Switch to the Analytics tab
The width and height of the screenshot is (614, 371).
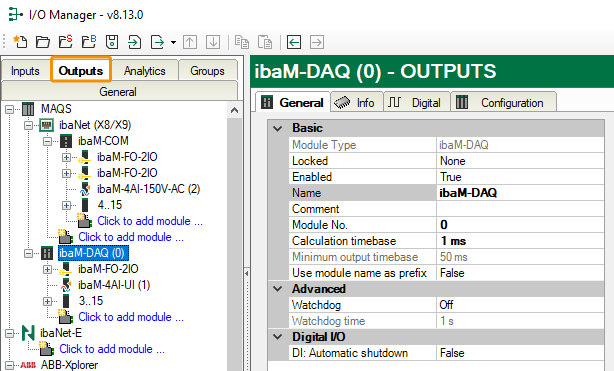click(144, 71)
